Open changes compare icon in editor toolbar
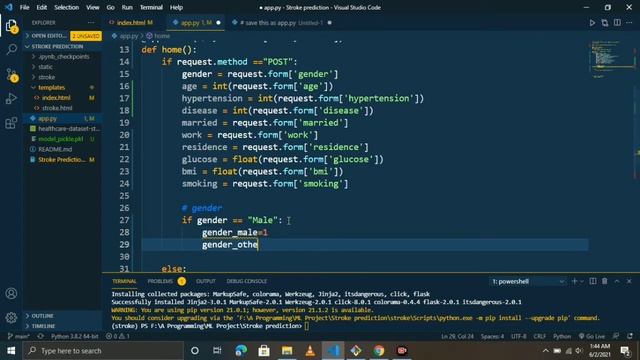640x360 pixels. (x=604, y=23)
